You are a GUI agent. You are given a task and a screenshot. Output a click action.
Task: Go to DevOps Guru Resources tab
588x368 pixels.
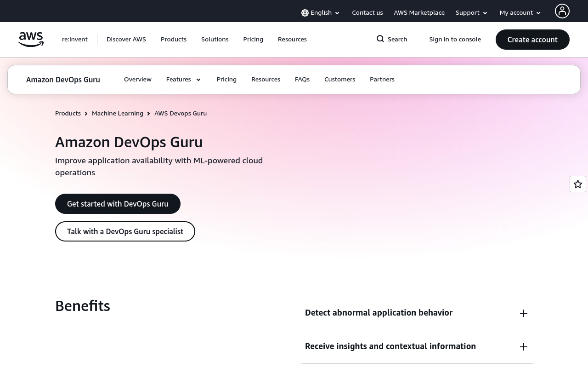[266, 79]
